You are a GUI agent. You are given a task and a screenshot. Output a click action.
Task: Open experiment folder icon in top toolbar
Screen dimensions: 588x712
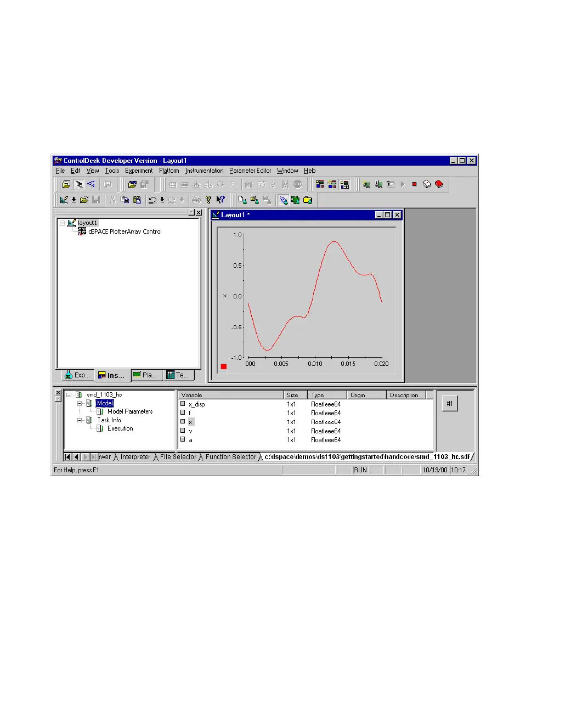coord(132,184)
